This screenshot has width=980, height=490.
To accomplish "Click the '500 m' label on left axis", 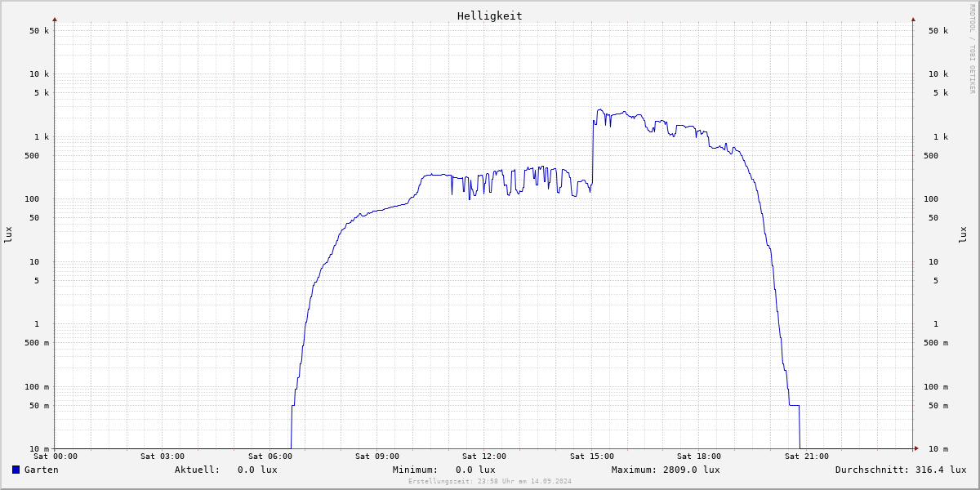I will [37, 343].
